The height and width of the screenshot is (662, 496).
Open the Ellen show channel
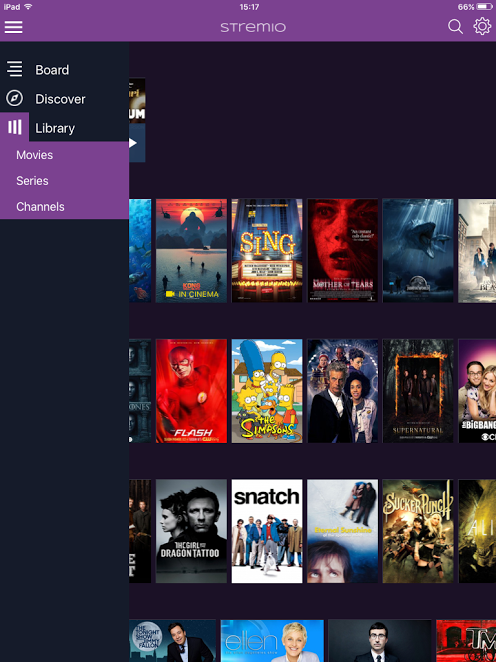pos(272,641)
